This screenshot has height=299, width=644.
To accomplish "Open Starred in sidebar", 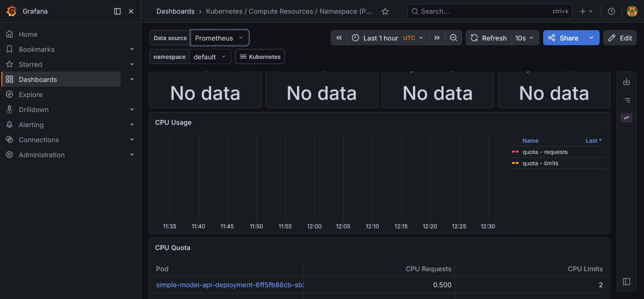I will coord(30,65).
